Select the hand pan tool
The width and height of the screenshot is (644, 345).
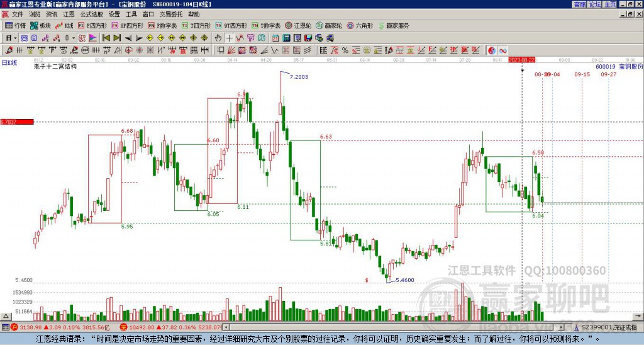click(x=218, y=38)
